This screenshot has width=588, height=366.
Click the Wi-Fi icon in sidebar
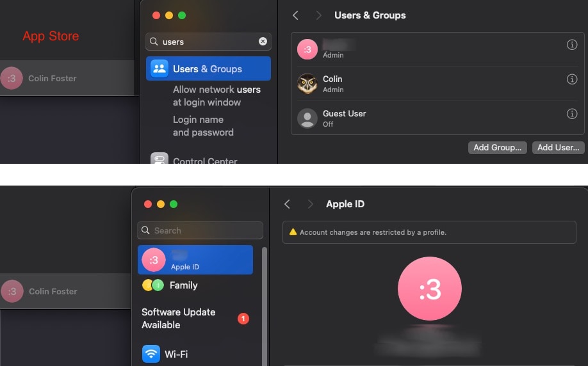click(x=151, y=354)
